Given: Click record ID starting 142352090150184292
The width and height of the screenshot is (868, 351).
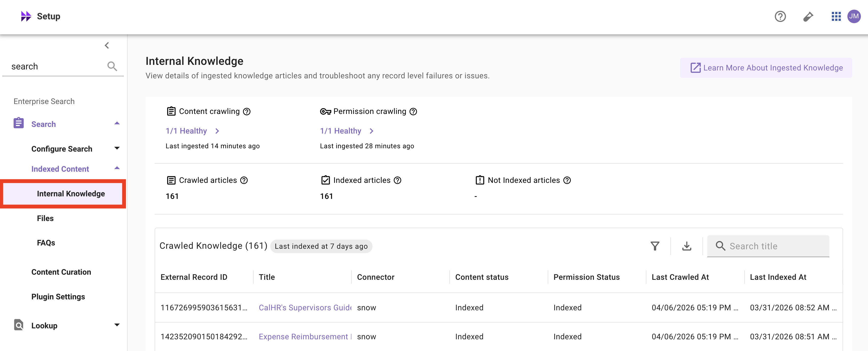Looking at the screenshot, I should tap(204, 337).
